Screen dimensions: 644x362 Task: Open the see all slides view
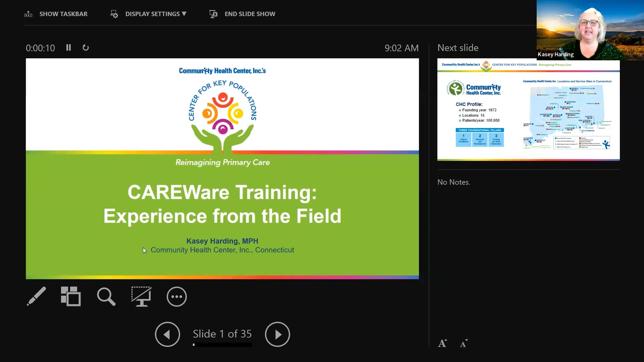pos(71,297)
